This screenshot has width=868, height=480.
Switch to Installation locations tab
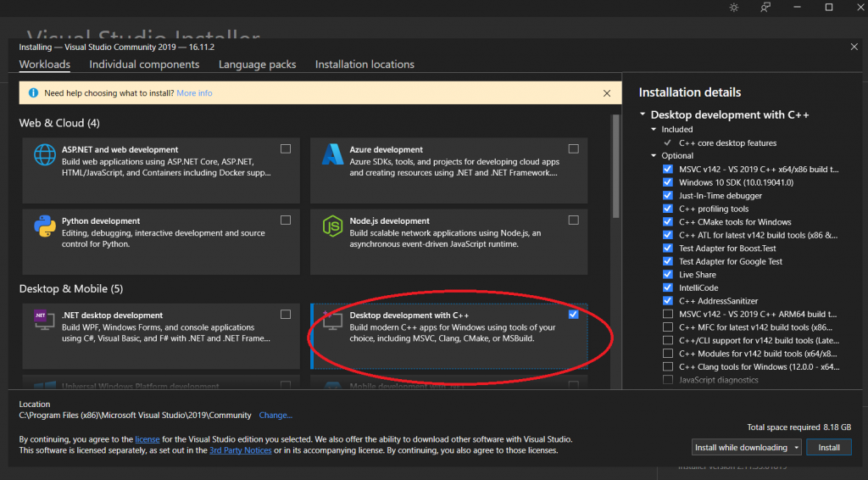pyautogui.click(x=364, y=64)
